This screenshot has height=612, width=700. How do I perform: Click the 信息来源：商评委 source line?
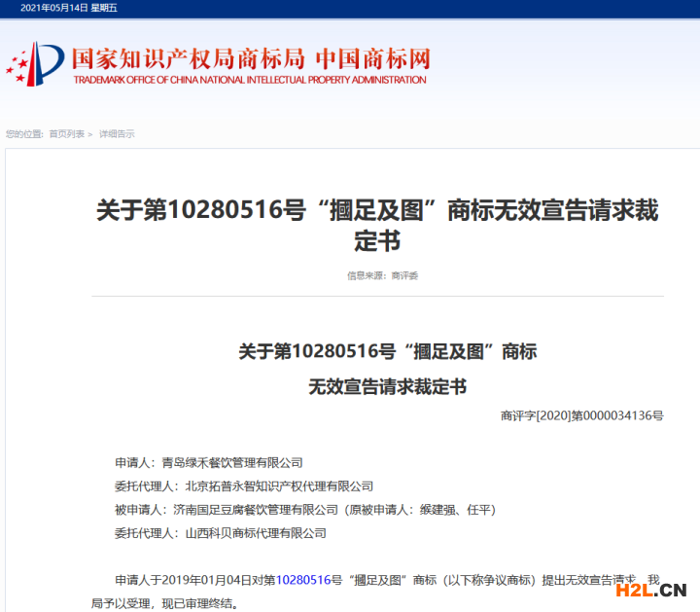point(382,275)
